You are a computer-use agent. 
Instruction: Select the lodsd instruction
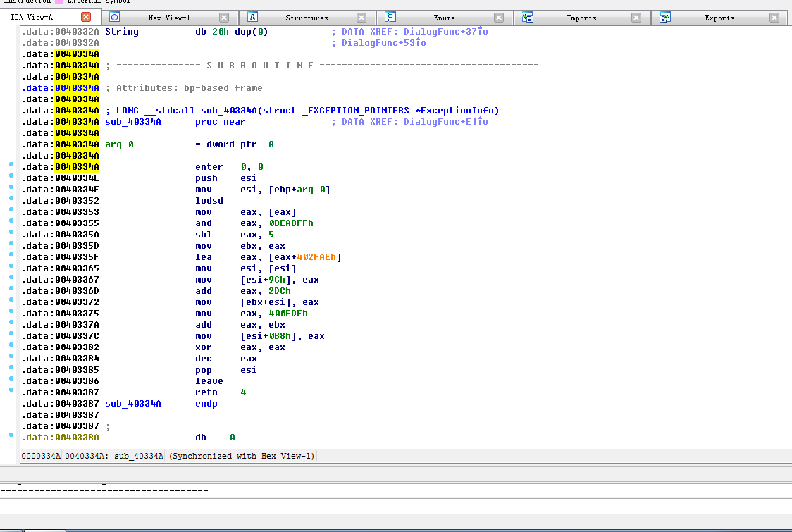[x=209, y=201]
